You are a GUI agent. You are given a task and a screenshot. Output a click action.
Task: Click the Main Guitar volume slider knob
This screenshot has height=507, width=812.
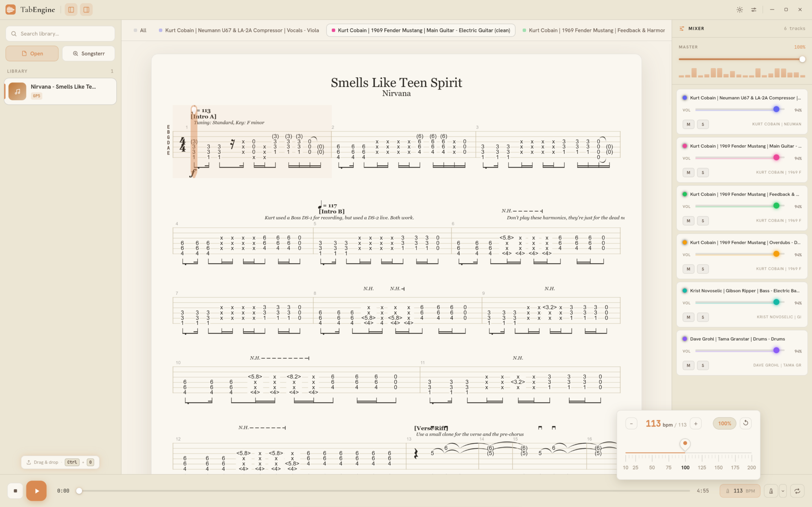point(776,158)
